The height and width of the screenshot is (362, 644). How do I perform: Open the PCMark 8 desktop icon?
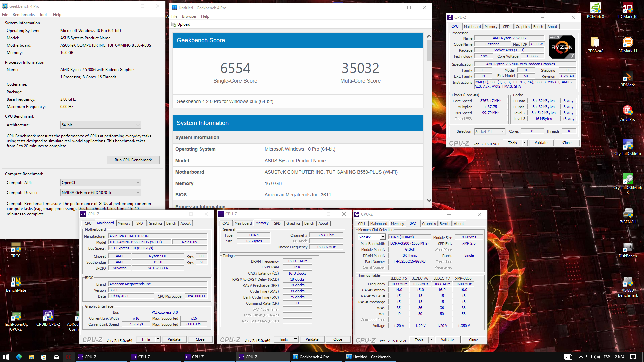point(595,10)
